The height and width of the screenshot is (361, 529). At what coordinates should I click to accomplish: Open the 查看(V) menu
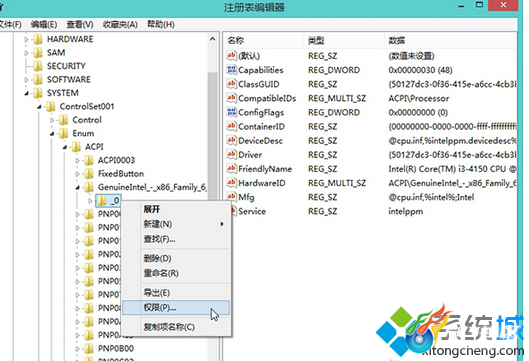tap(80, 24)
